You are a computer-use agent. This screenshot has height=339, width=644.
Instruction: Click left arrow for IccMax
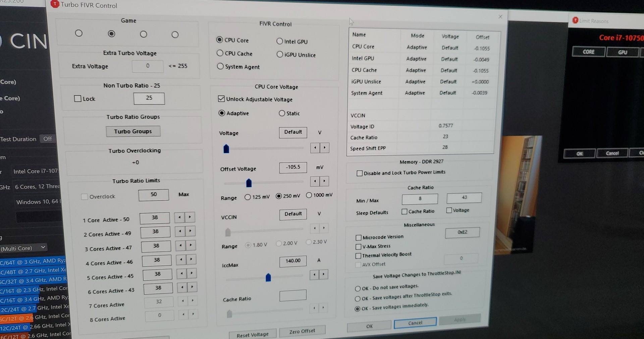pos(314,275)
